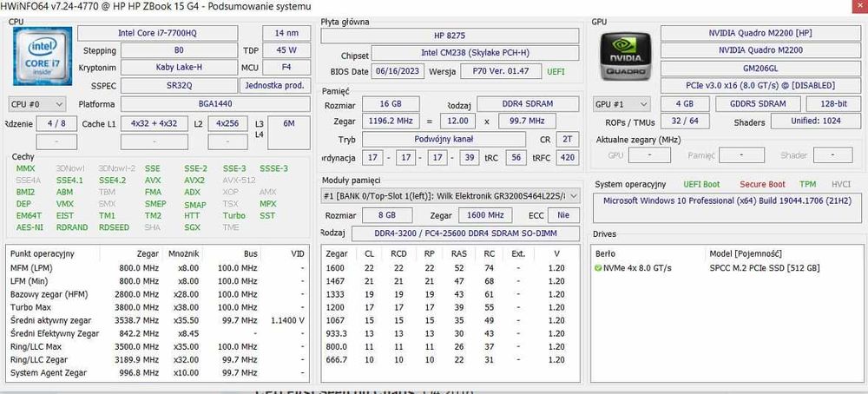Viewport: 868px width, 394px height.
Task: Click the F4 MCU value
Action: 286,68
